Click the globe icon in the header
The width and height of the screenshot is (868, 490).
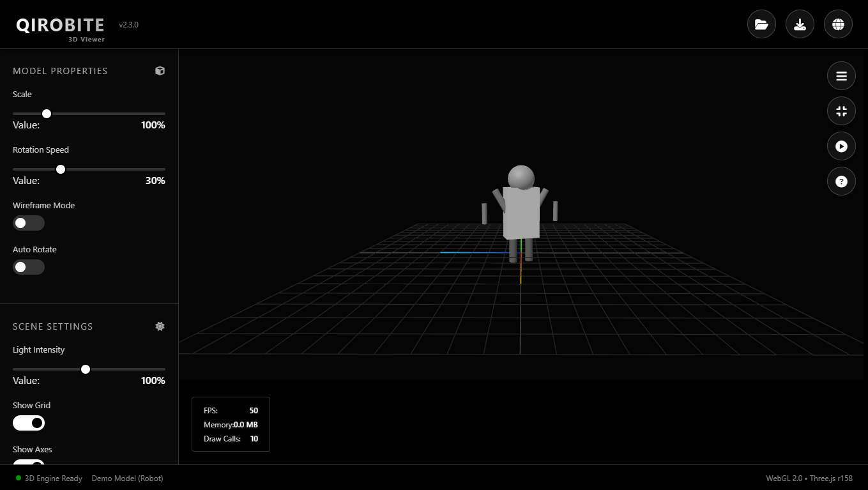[838, 24]
